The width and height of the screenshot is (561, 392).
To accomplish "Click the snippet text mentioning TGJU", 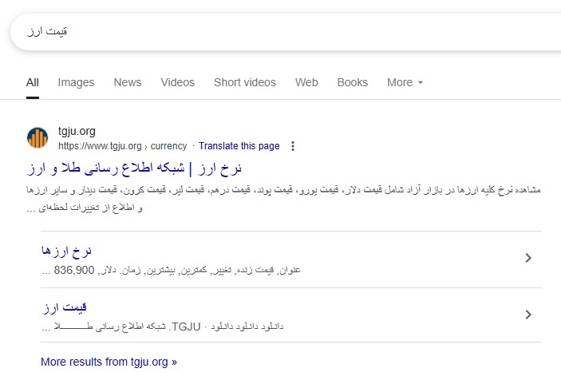I will pyautogui.click(x=163, y=327).
